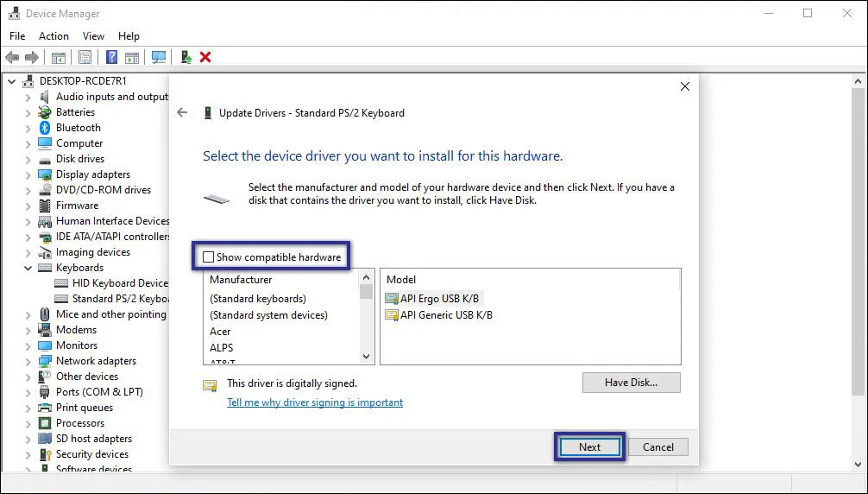Select (Standard system devices) manufacturer
This screenshot has height=494, width=868.
point(268,315)
